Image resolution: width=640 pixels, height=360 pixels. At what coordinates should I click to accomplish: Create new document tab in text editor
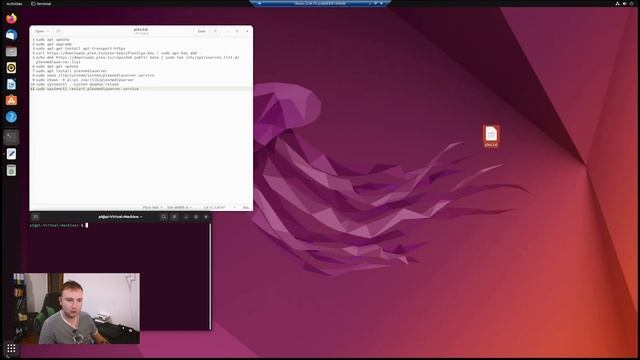(58, 31)
